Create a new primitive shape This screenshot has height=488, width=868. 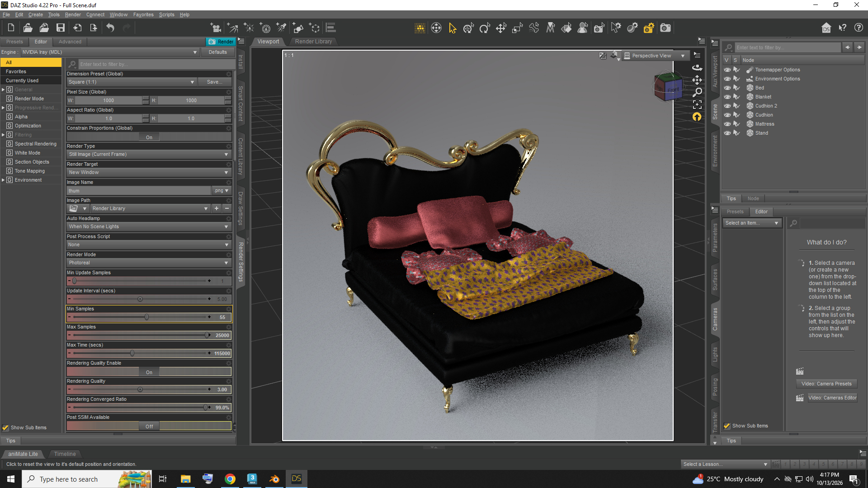click(298, 28)
